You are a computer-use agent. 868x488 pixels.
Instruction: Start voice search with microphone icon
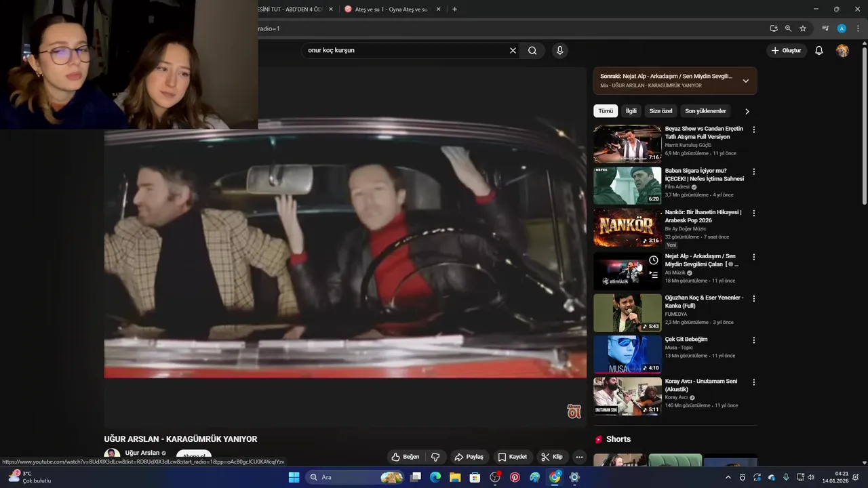559,50
